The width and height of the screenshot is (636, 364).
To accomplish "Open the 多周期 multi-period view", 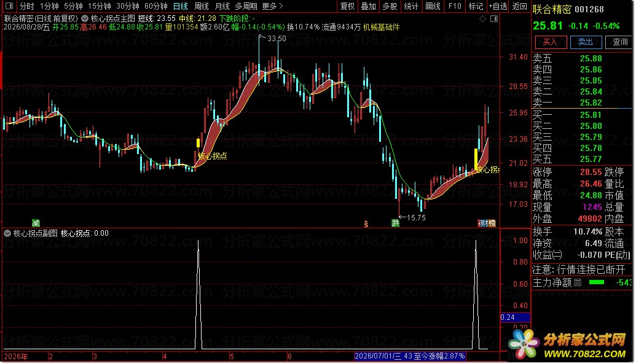I will pos(246,6).
